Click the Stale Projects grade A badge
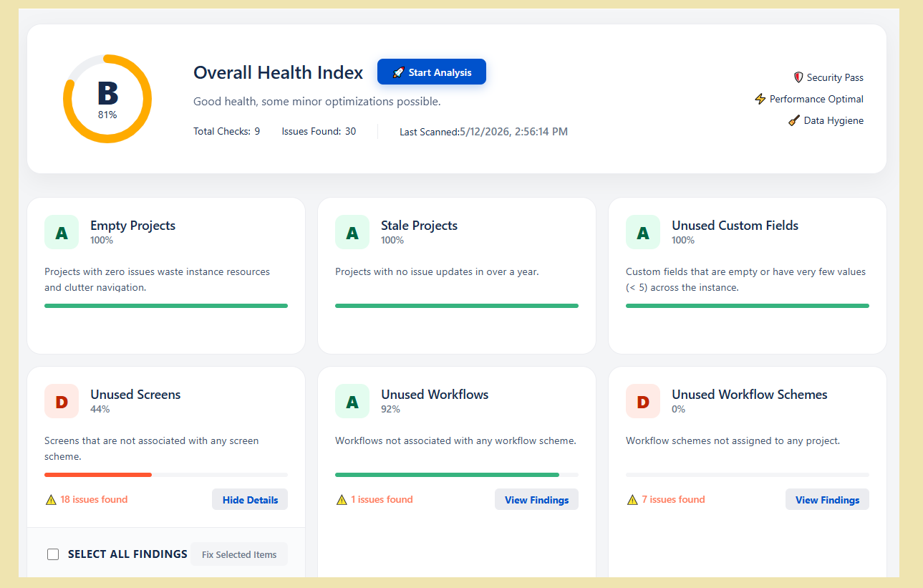 (352, 232)
